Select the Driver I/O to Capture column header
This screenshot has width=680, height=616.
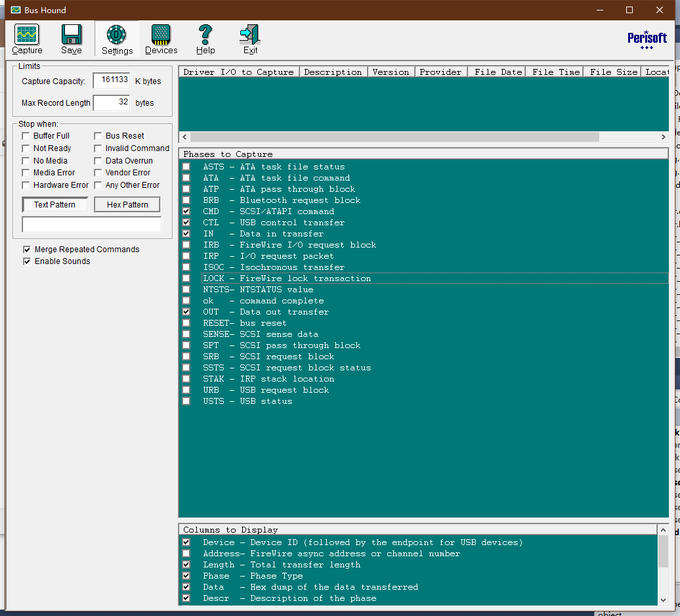[238, 72]
